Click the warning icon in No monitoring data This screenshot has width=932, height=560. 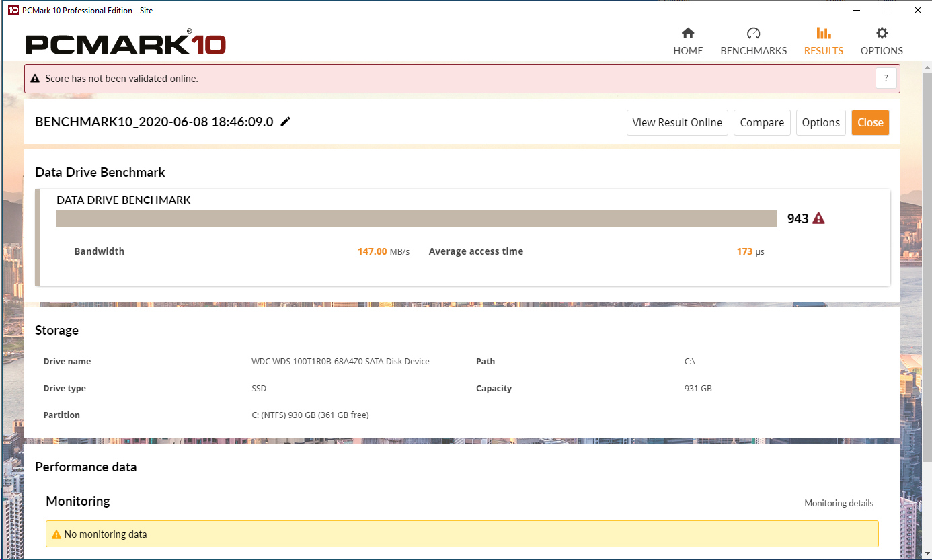pos(56,534)
